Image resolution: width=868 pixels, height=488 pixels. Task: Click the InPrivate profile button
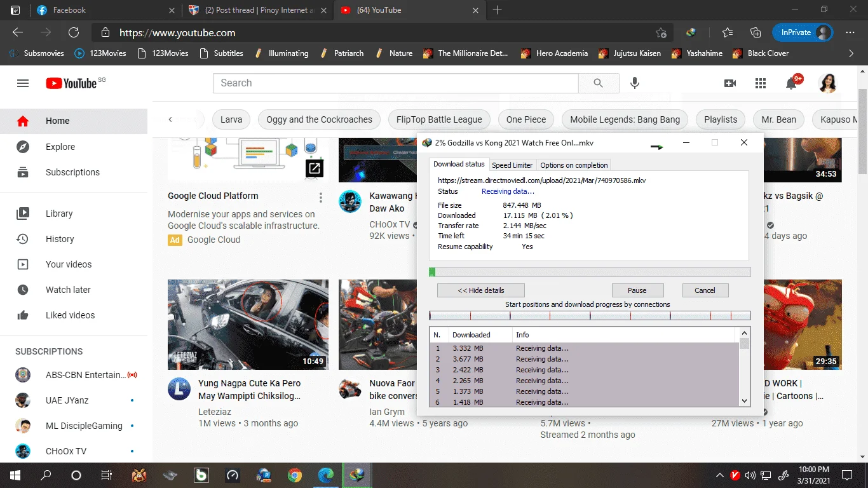(803, 32)
